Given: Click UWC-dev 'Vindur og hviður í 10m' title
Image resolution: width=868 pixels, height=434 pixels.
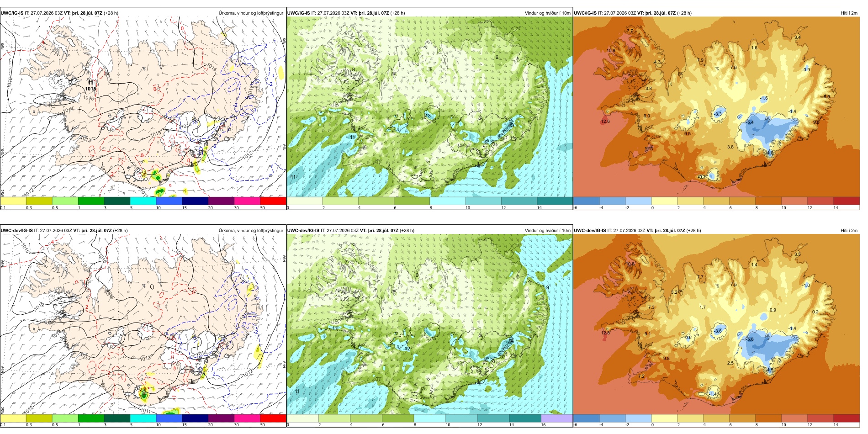Looking at the screenshot, I should [547, 231].
